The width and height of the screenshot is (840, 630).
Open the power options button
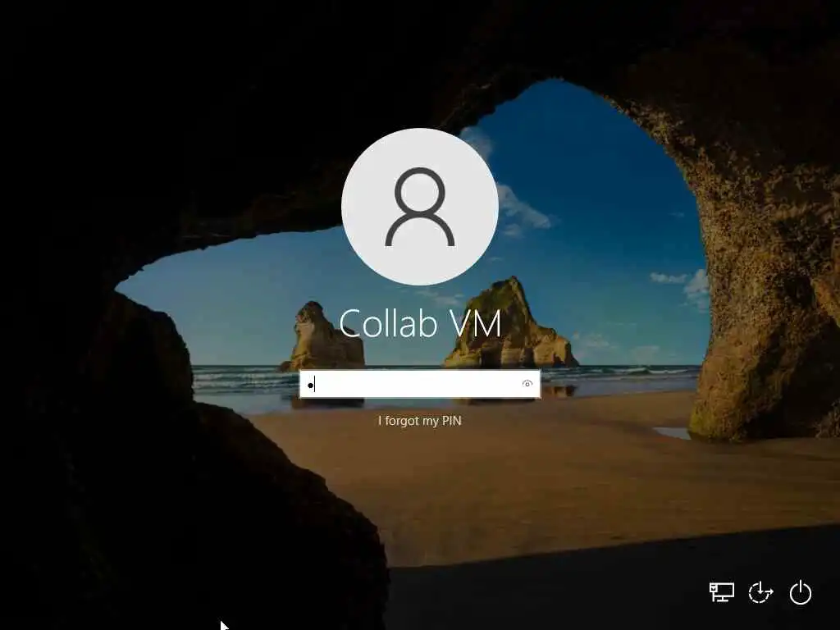[801, 592]
